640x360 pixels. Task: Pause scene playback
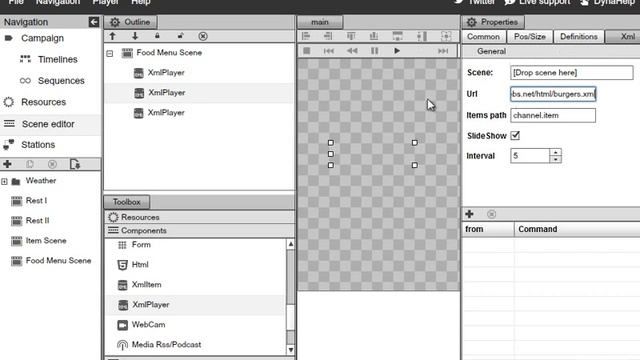coord(374,51)
